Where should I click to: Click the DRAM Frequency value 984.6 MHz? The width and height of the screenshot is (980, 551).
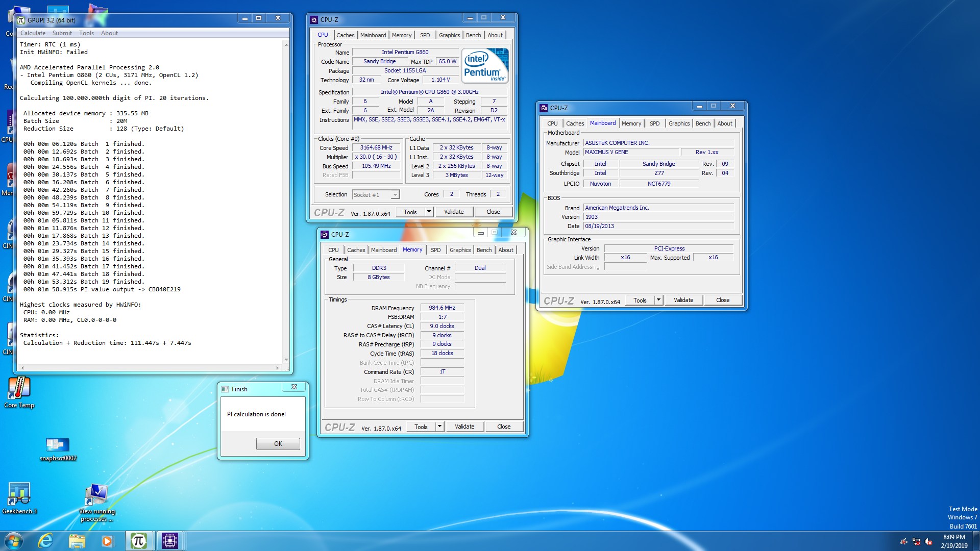point(442,308)
